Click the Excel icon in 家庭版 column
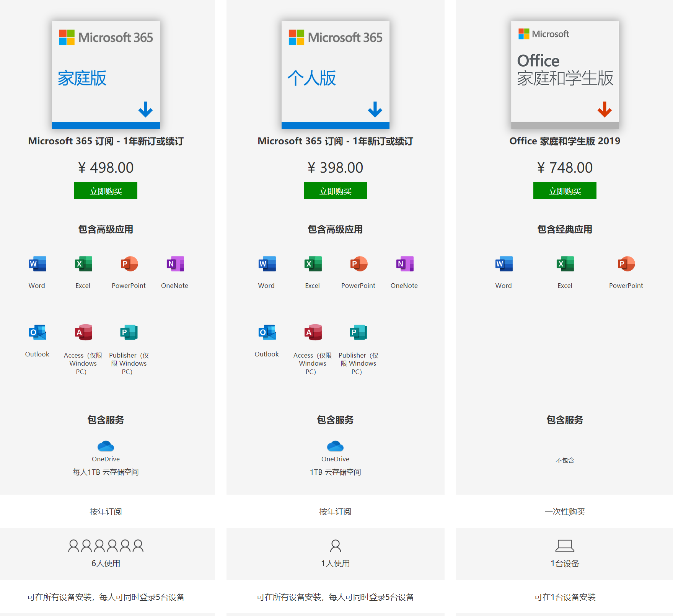Viewport: 673px width, 616px height. coord(83,264)
